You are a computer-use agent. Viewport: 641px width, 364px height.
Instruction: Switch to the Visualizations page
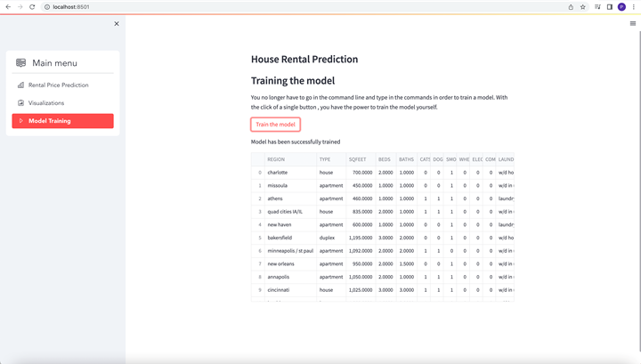tap(46, 103)
